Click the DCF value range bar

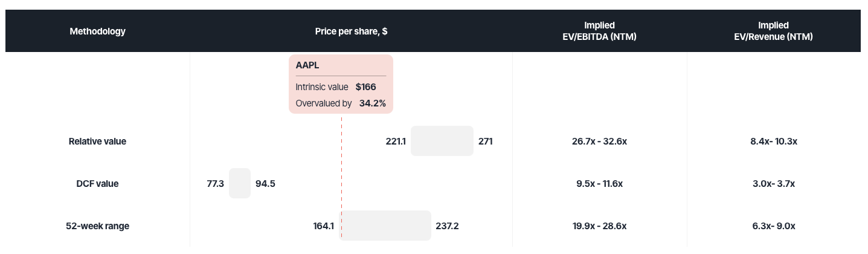239,183
